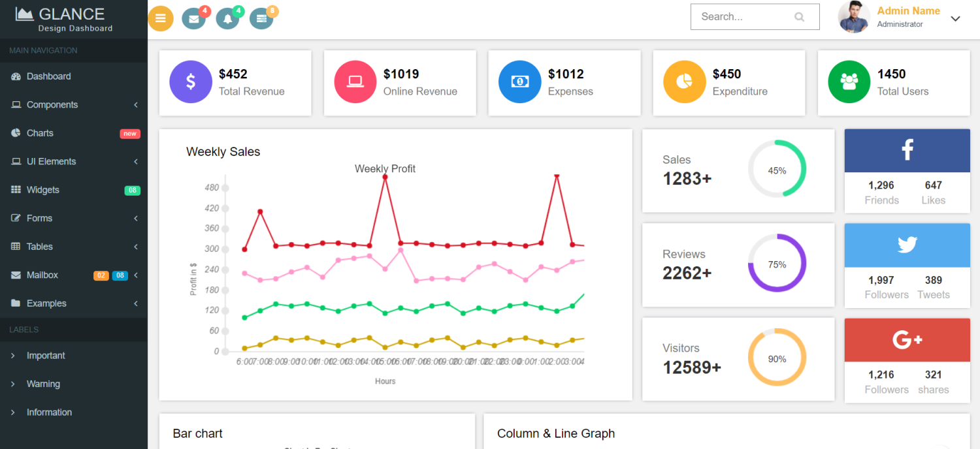Open the Widgets section in sidebar
This screenshot has height=449, width=980.
point(42,189)
